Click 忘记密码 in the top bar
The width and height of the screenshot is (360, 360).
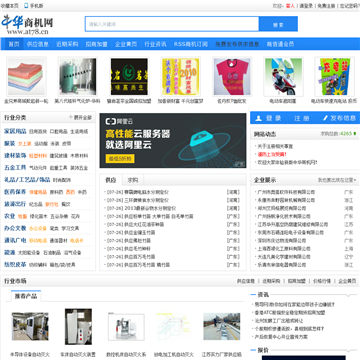pos(349,6)
